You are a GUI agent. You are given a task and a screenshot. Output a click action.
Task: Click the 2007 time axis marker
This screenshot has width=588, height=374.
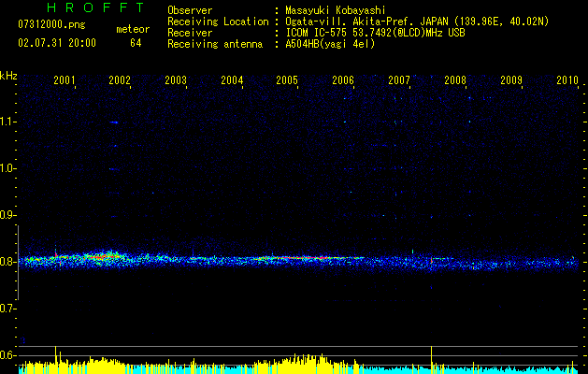(399, 80)
